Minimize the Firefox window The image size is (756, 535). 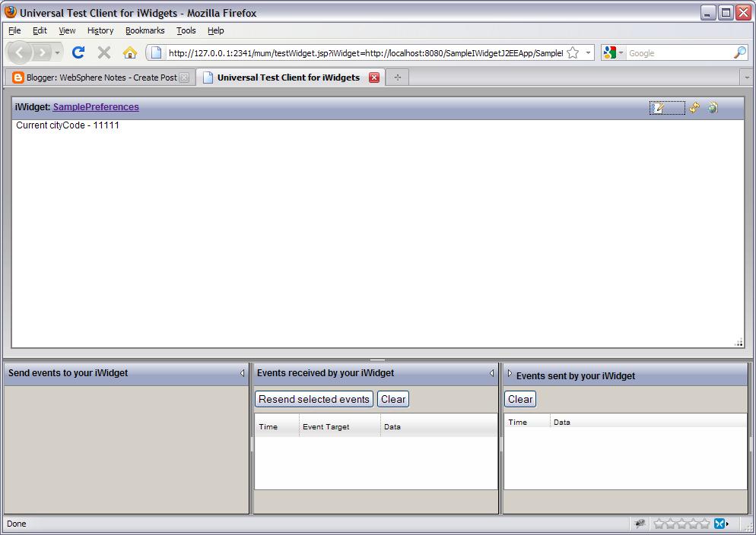click(707, 12)
